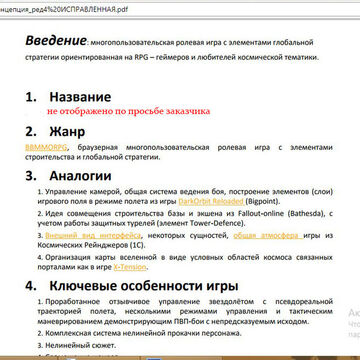Open the DarkOrbit Reloaded link
Screen dimensions: 360x360
click(x=211, y=201)
